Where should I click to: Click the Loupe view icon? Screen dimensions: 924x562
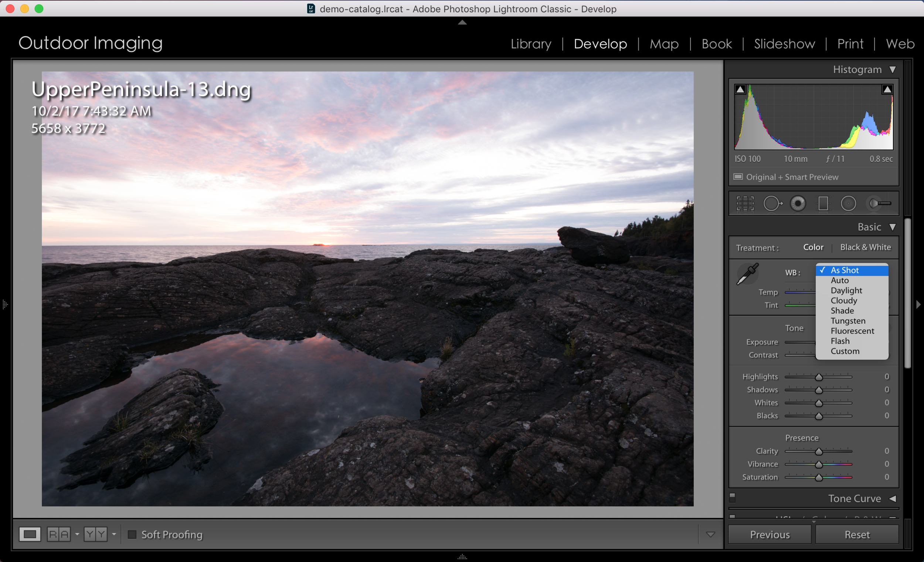click(30, 534)
